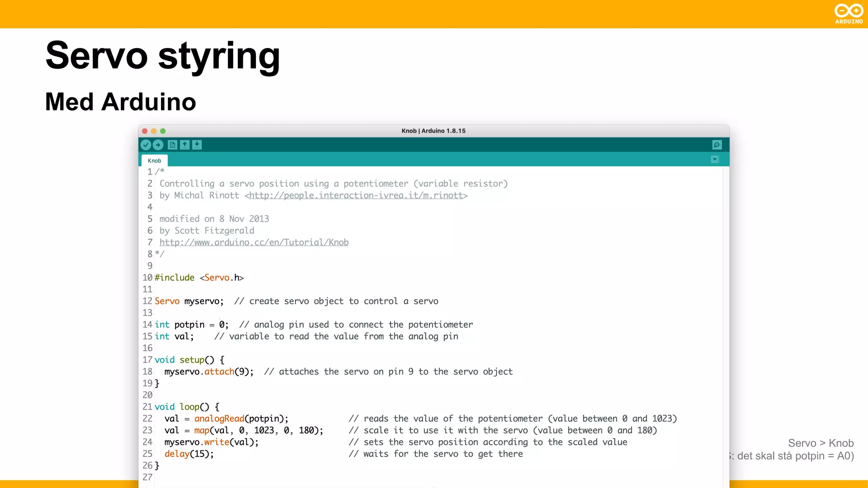The width and height of the screenshot is (868, 488).
Task: Place cursor on myservo.attach(9) line
Action: [209, 372]
